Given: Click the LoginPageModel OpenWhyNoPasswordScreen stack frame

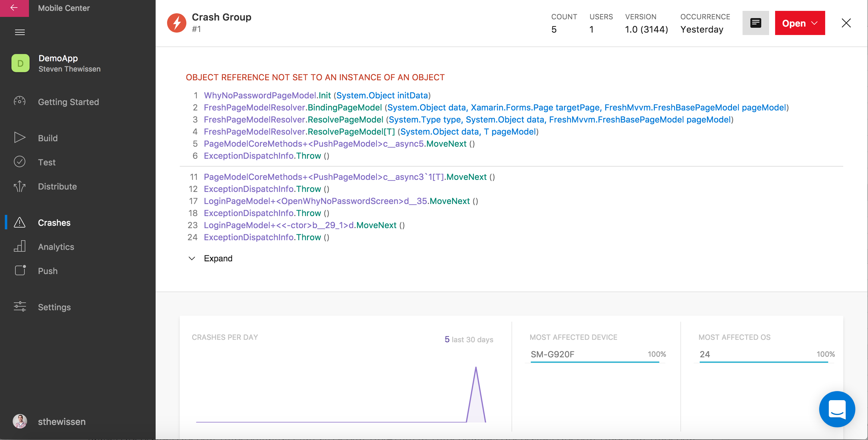Looking at the screenshot, I should point(336,201).
